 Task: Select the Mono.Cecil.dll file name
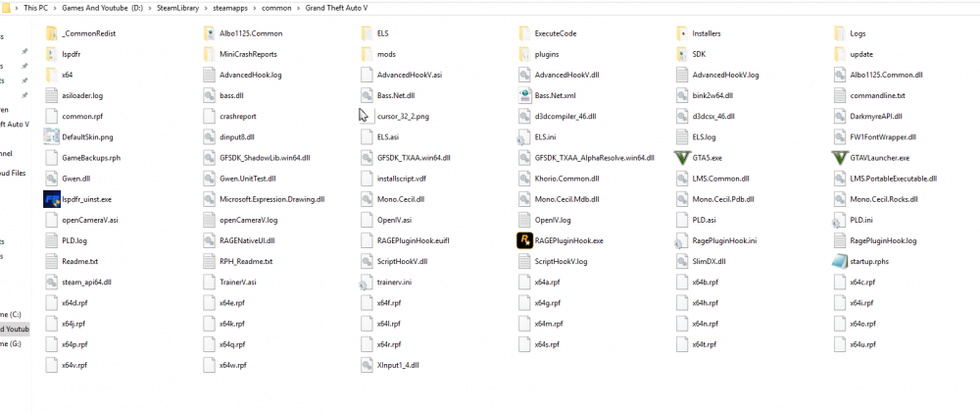coord(401,199)
